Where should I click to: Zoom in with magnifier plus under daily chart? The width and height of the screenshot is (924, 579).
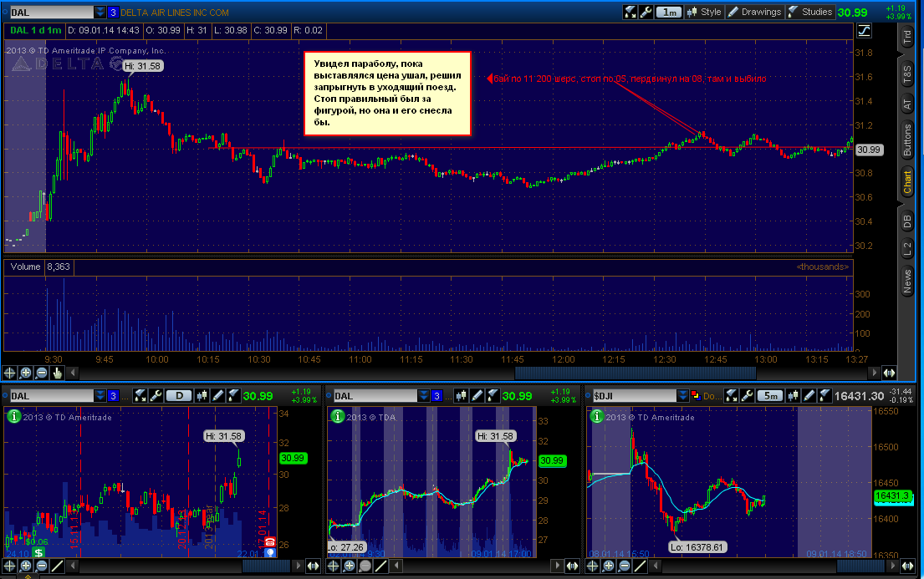click(25, 566)
